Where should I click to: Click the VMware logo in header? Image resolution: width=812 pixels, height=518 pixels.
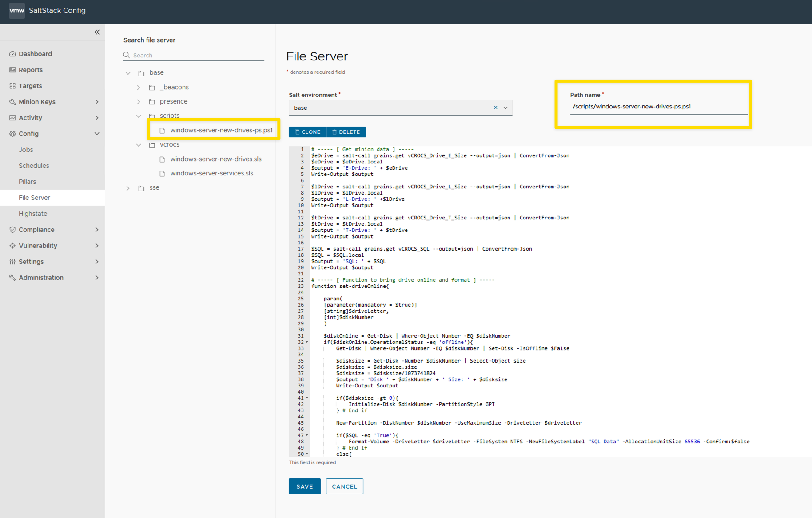[17, 11]
